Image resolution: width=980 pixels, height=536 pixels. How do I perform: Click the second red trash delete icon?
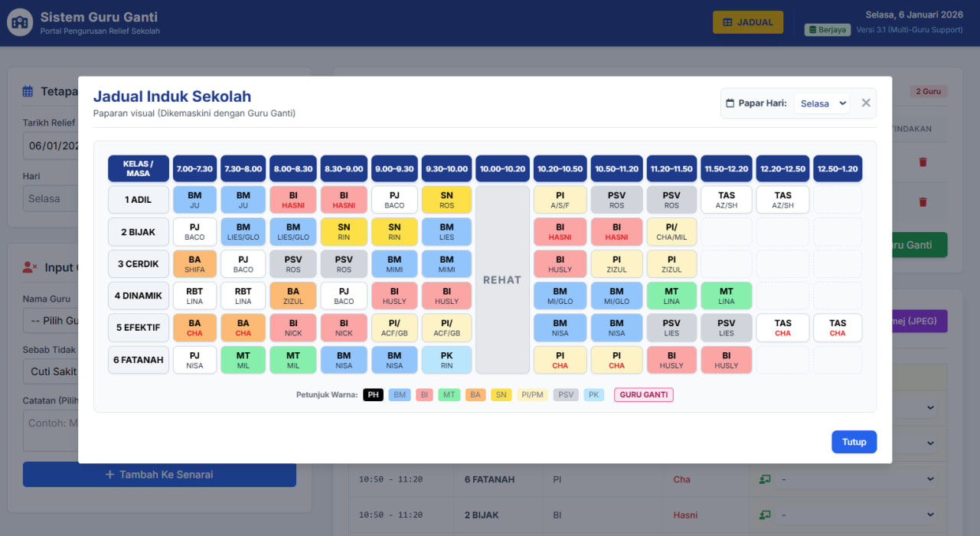pyautogui.click(x=923, y=202)
